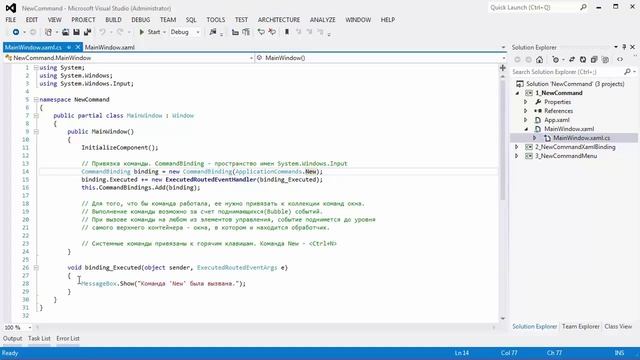Click the Pending Changes Filter icon
640x360 pixels.
pyautogui.click(x=555, y=60)
